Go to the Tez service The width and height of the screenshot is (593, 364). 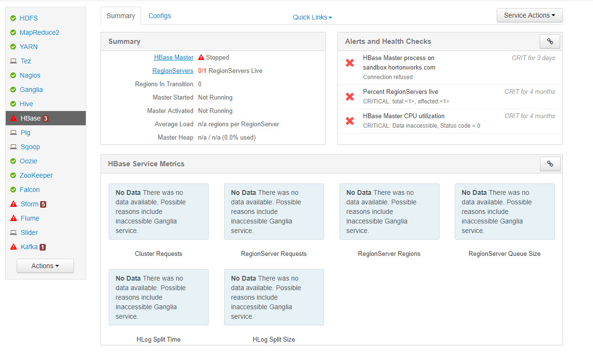pos(26,61)
